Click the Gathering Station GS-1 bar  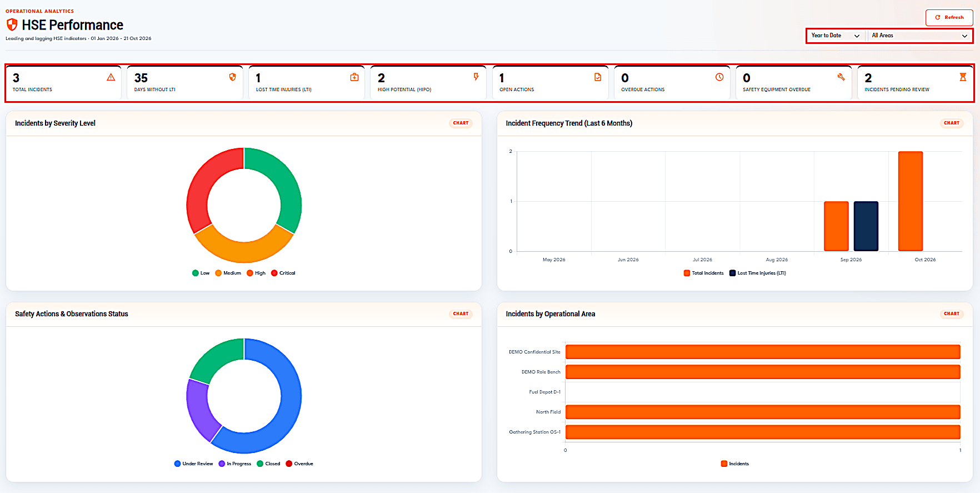pos(763,432)
